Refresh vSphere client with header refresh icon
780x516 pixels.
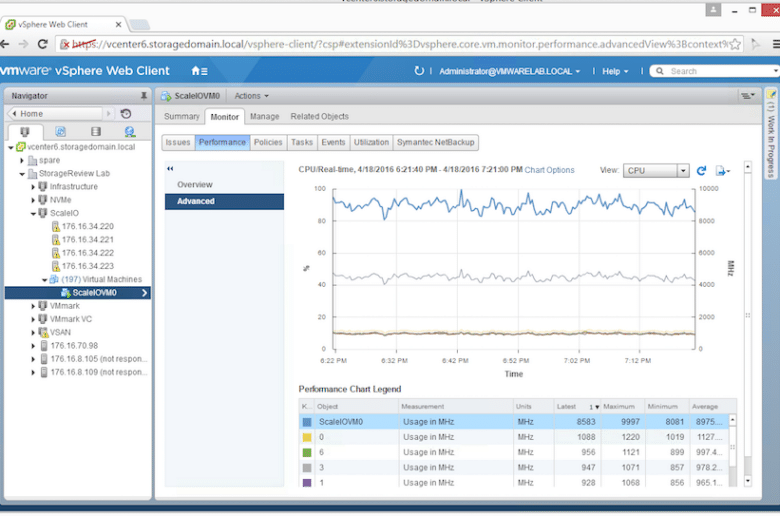tap(419, 71)
